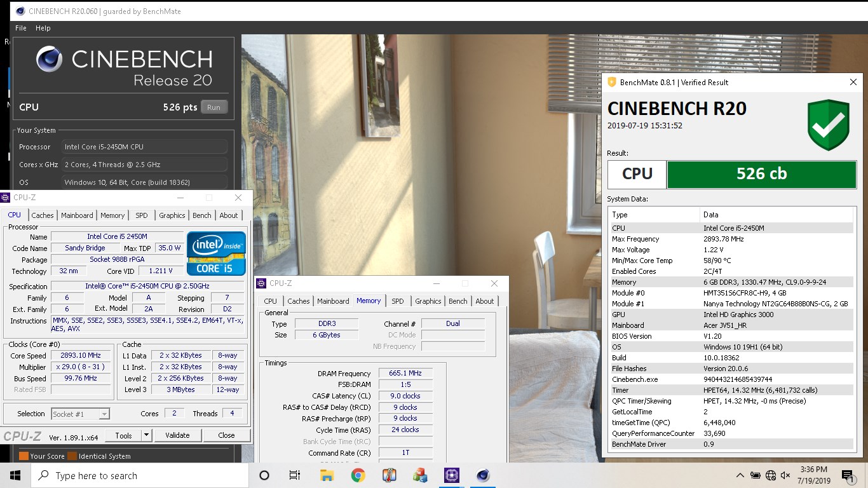Open the Cinebench Help menu
868x488 pixels.
click(x=43, y=28)
